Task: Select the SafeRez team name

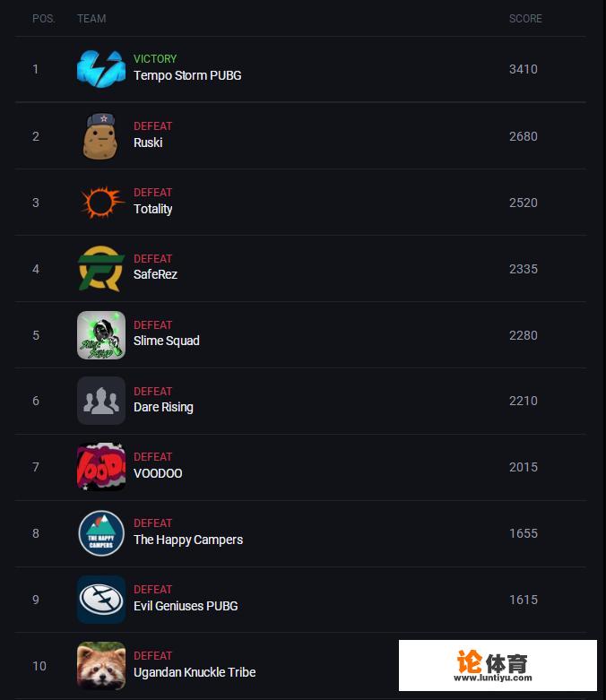Action: [x=155, y=275]
